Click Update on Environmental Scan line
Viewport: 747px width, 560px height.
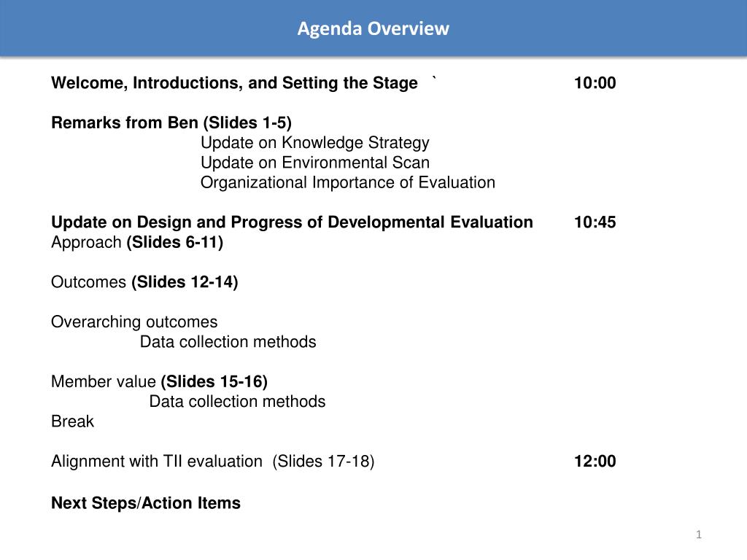click(x=315, y=163)
